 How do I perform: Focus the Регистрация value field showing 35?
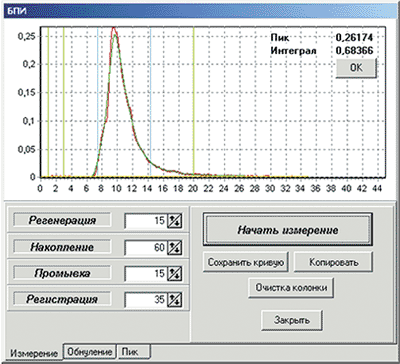click(x=146, y=300)
